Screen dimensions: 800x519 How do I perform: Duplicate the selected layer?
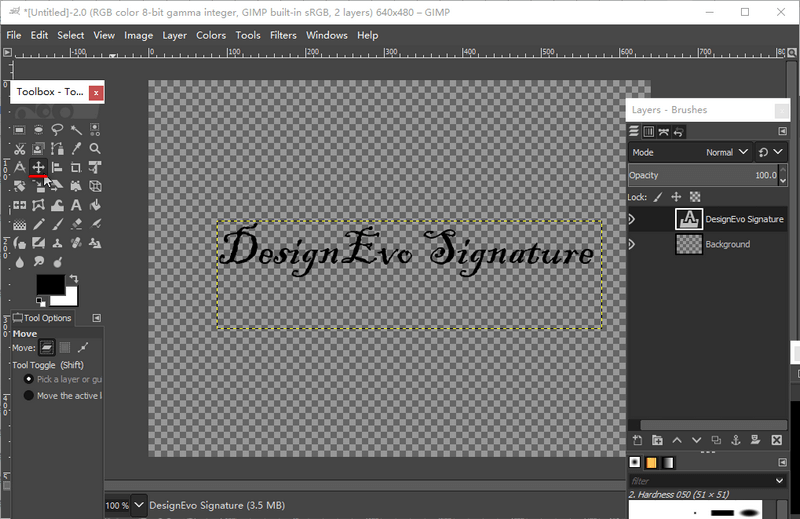click(x=716, y=440)
